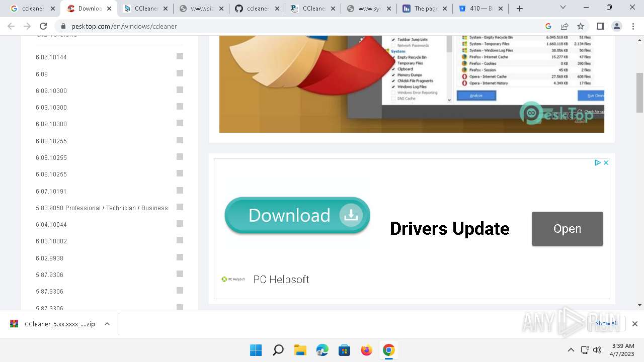Share this page icon
Screen dimensions: 644x362
[x=565, y=26]
